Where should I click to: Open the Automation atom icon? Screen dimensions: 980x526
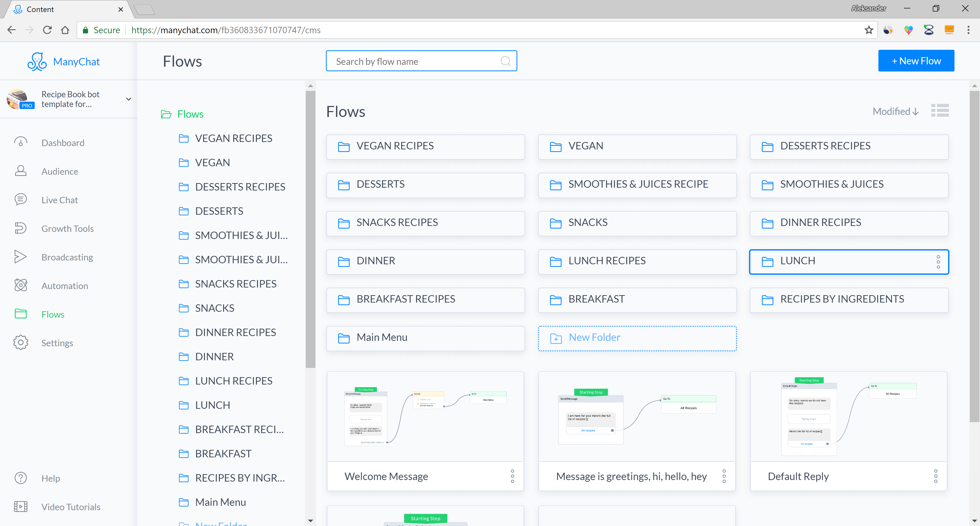[20, 285]
